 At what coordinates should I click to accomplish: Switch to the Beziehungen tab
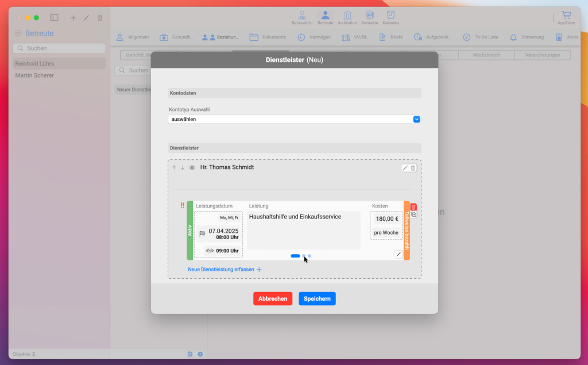point(220,37)
